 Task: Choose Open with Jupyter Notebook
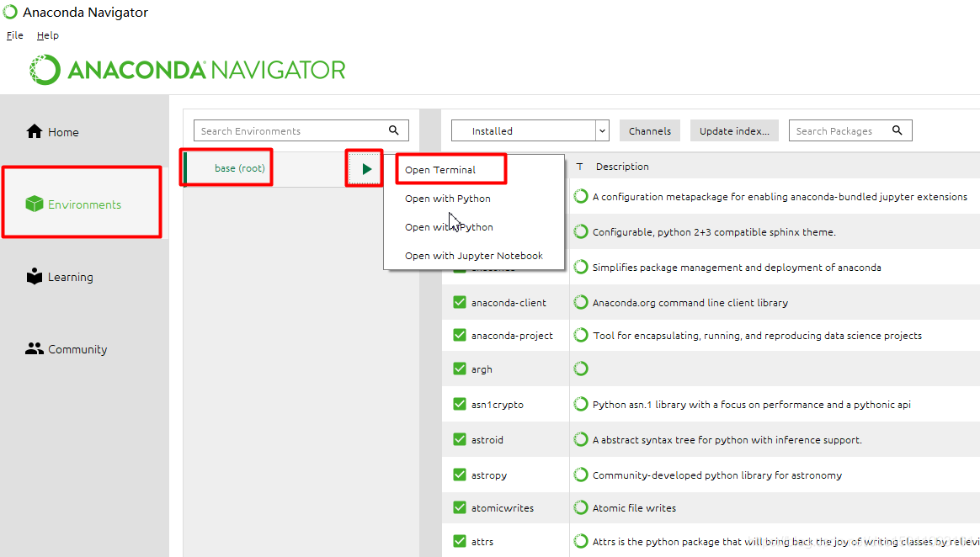click(474, 256)
